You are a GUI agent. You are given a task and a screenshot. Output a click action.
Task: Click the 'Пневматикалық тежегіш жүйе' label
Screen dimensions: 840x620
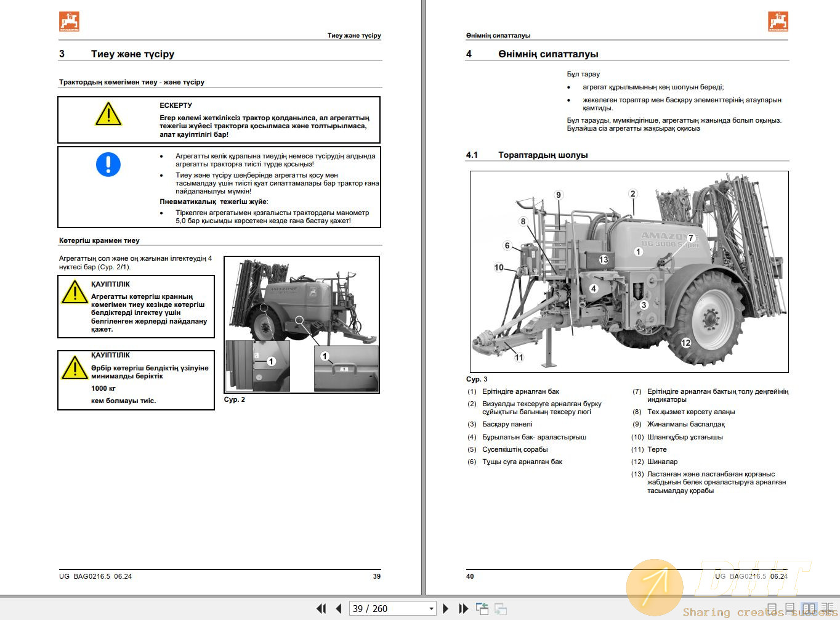(x=214, y=202)
